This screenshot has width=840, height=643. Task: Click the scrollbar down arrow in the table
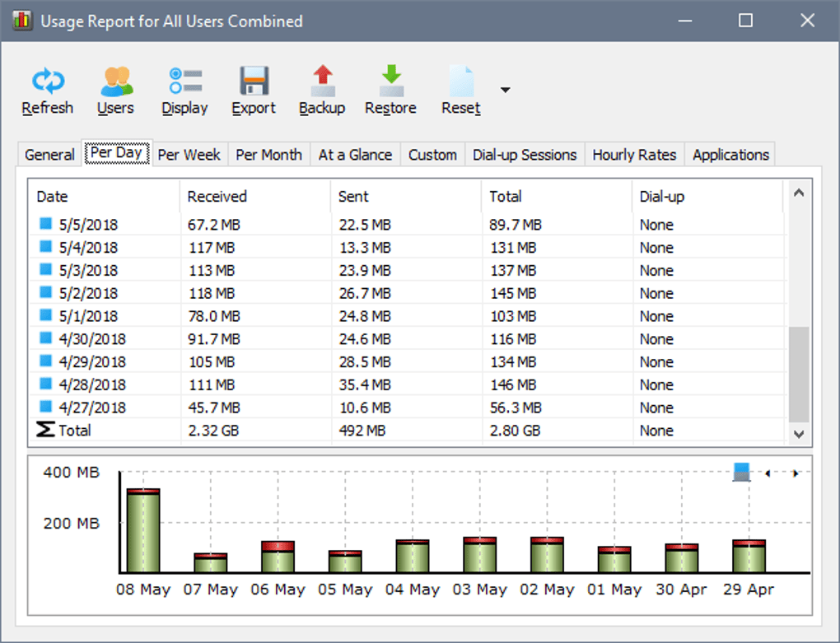797,434
